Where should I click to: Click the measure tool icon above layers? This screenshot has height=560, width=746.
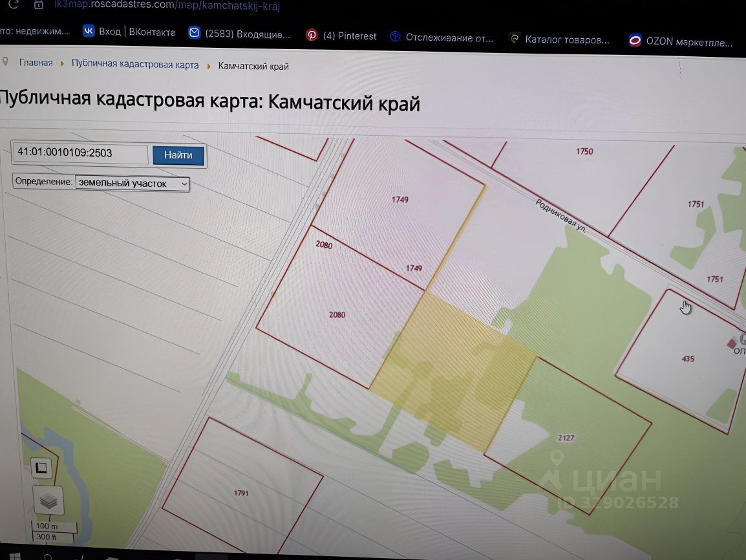pyautogui.click(x=41, y=468)
